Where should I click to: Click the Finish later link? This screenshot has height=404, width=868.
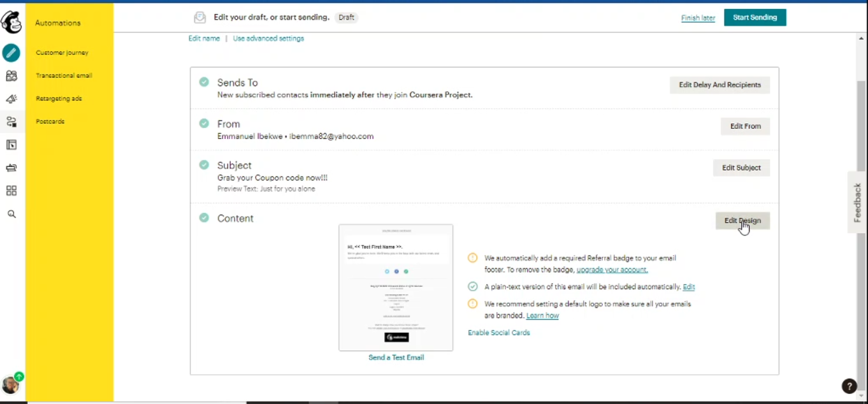click(x=698, y=18)
